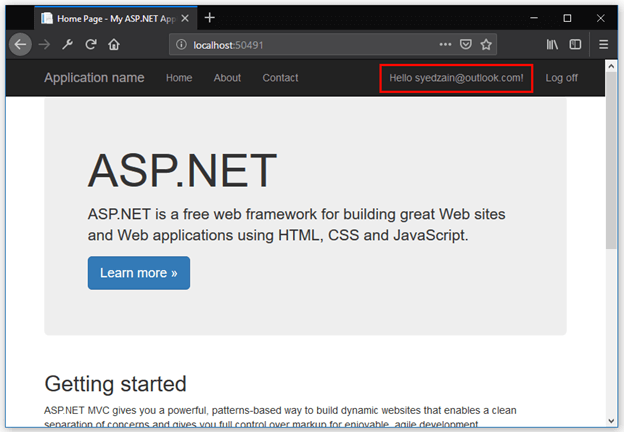Open the Library icon
Image resolution: width=624 pixels, height=432 pixels.
point(552,45)
